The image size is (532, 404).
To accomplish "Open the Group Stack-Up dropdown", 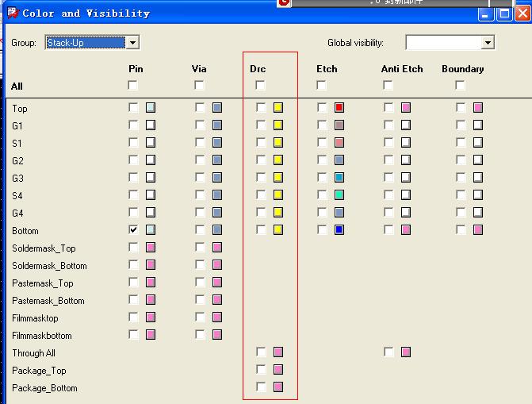I will [132, 43].
